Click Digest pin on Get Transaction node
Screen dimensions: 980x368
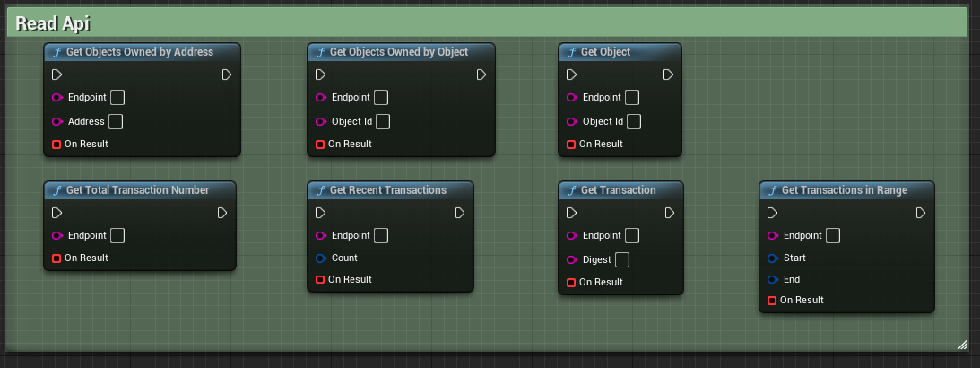point(572,260)
